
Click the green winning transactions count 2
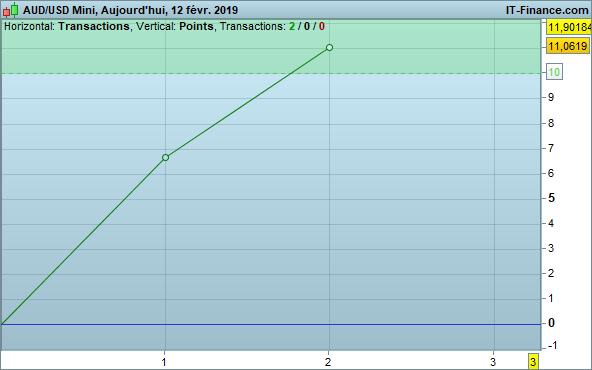[x=292, y=26]
